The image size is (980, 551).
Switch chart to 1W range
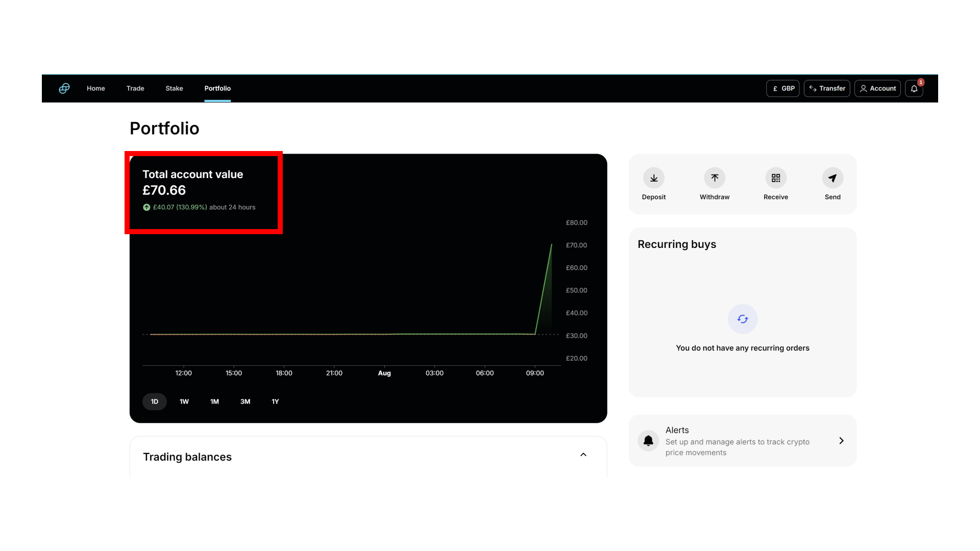coord(184,402)
